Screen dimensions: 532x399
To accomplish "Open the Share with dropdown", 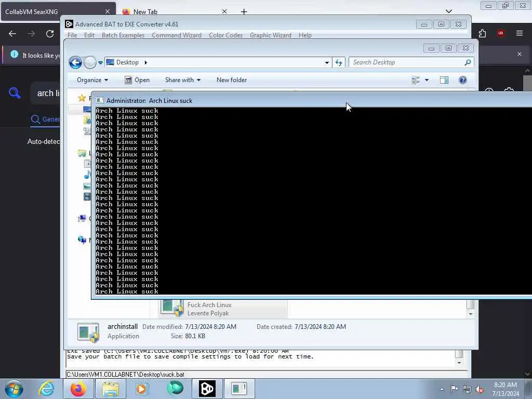I will (182, 80).
